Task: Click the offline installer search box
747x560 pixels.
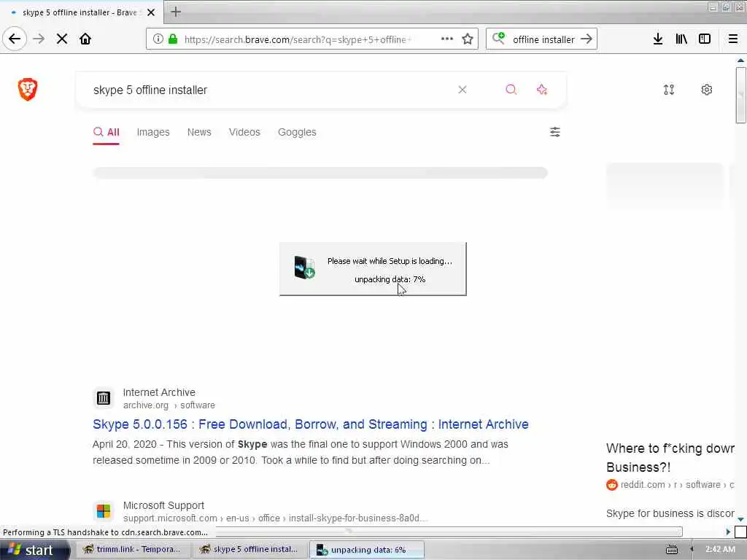Action: (x=543, y=39)
